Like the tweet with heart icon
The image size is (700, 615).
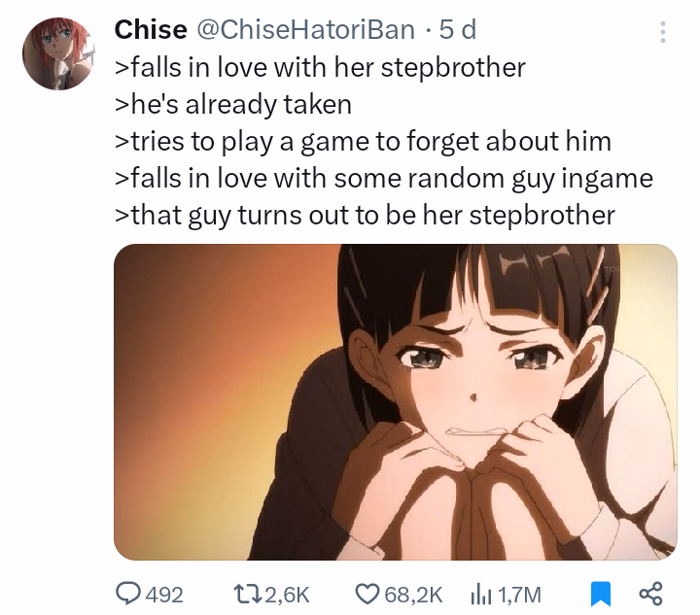[367, 594]
